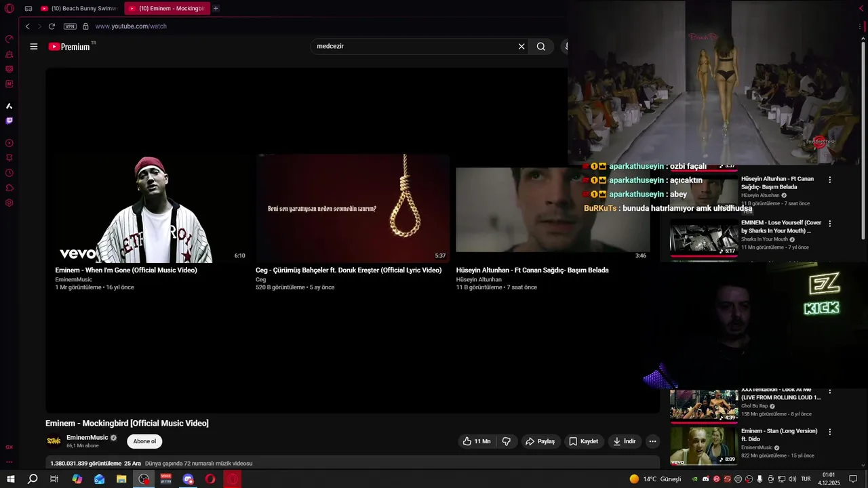Open volume control in system tray
The image size is (868, 488).
click(x=792, y=479)
